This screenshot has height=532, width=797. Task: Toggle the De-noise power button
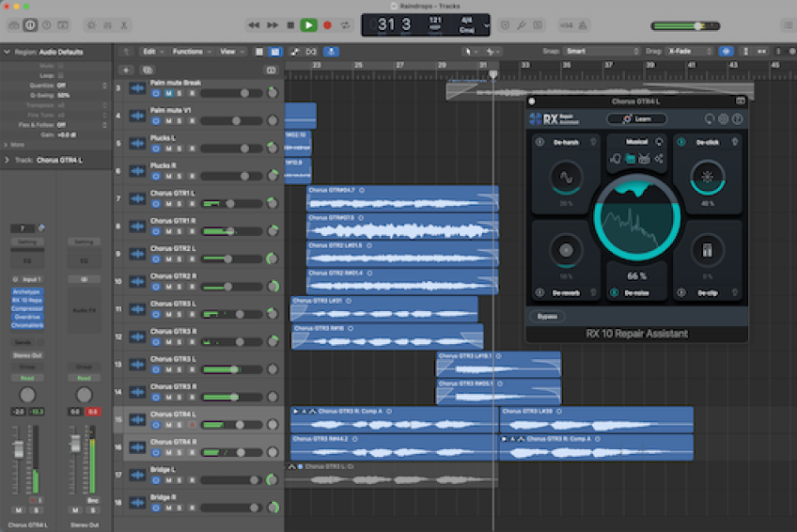[614, 292]
